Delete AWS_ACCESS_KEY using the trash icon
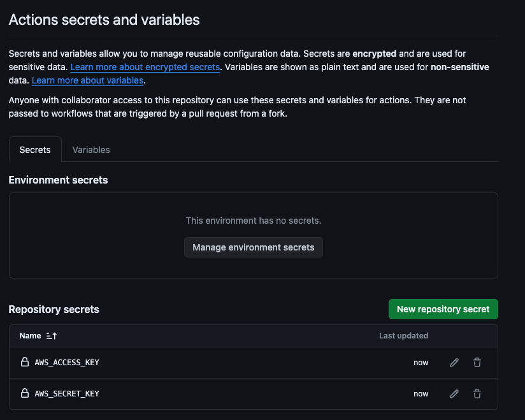525x420 pixels. click(x=477, y=362)
